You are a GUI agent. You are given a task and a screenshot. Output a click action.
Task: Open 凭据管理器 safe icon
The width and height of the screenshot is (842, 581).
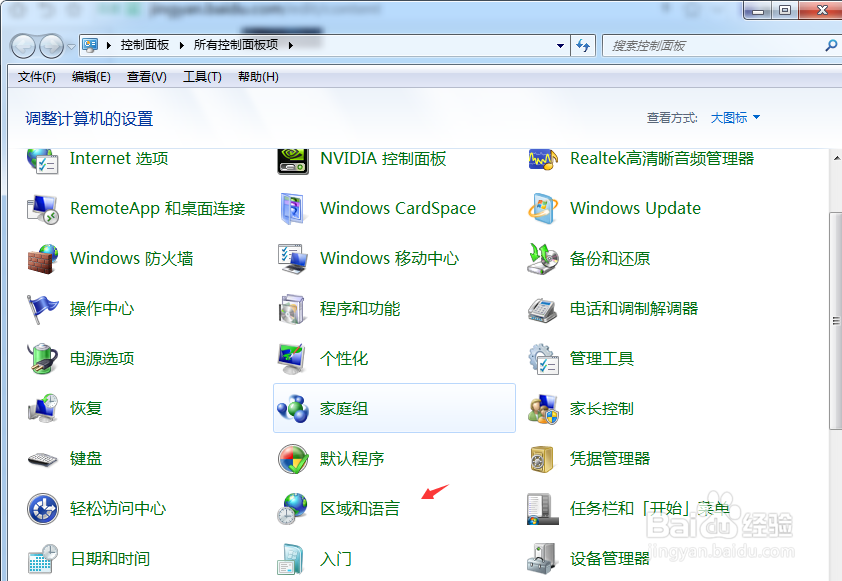point(542,459)
